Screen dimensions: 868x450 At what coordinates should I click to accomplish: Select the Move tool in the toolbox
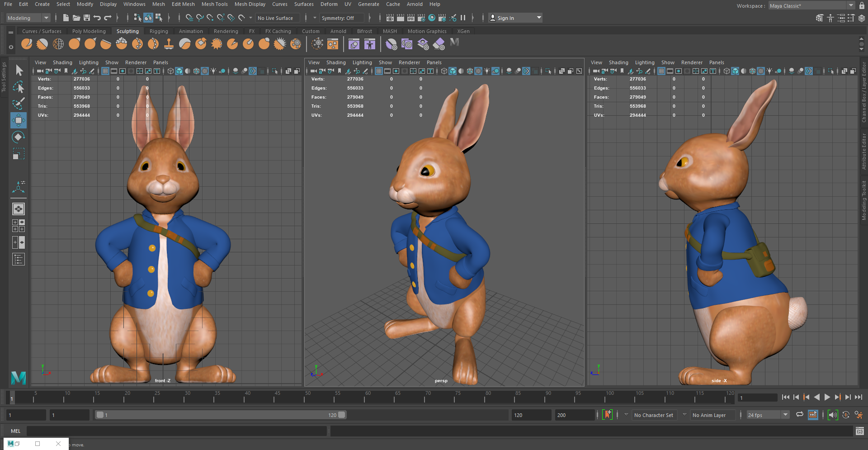pyautogui.click(x=19, y=120)
